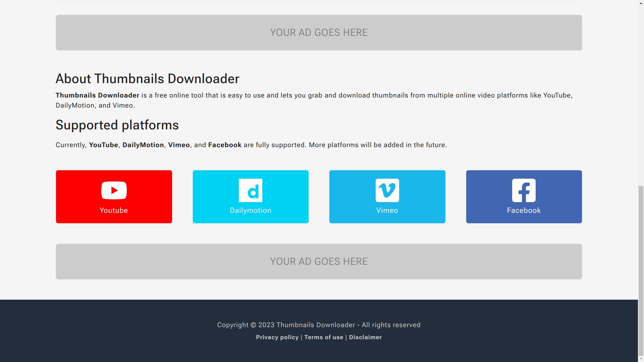Select the Vimeo label on blue card
Image resolution: width=644 pixels, height=362 pixels.
click(387, 210)
